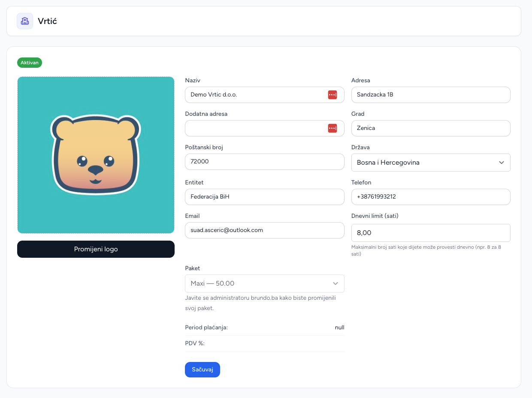This screenshot has width=532, height=398.
Task: Click the bear logo image
Action: 96,155
